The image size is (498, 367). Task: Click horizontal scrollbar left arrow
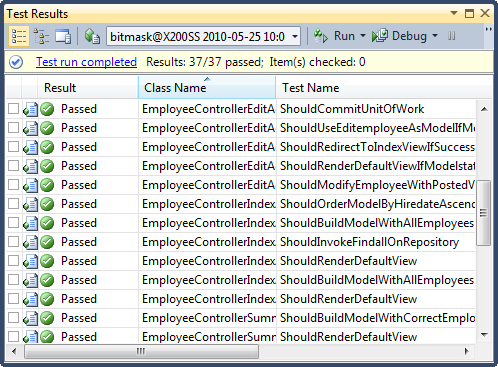[14, 351]
